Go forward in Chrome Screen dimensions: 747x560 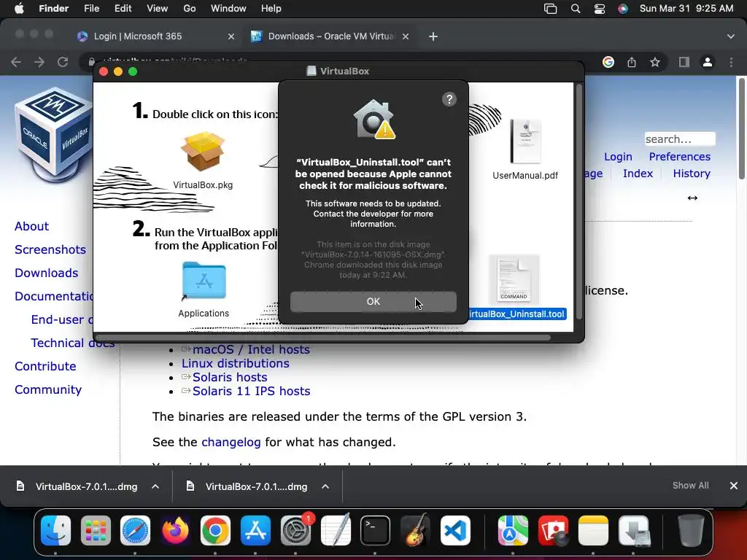(x=39, y=62)
